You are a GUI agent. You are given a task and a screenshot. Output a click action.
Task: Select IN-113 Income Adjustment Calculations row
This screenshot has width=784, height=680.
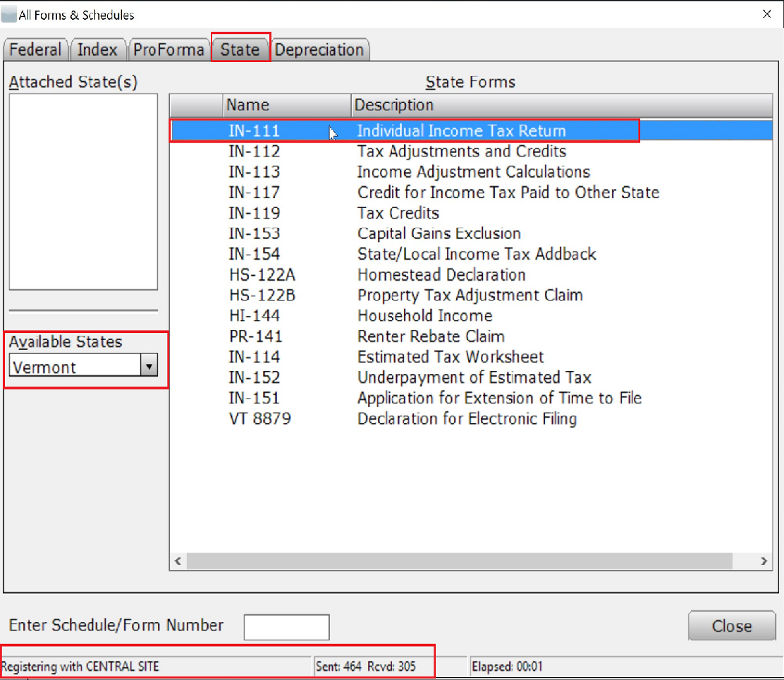point(409,172)
